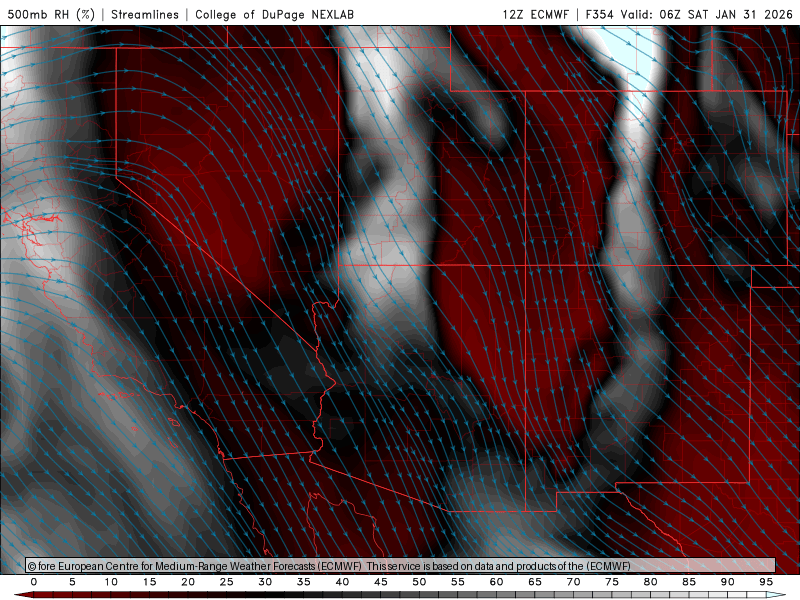
Task: Click the "500mb RH (%)" title text
Action: tap(51, 14)
